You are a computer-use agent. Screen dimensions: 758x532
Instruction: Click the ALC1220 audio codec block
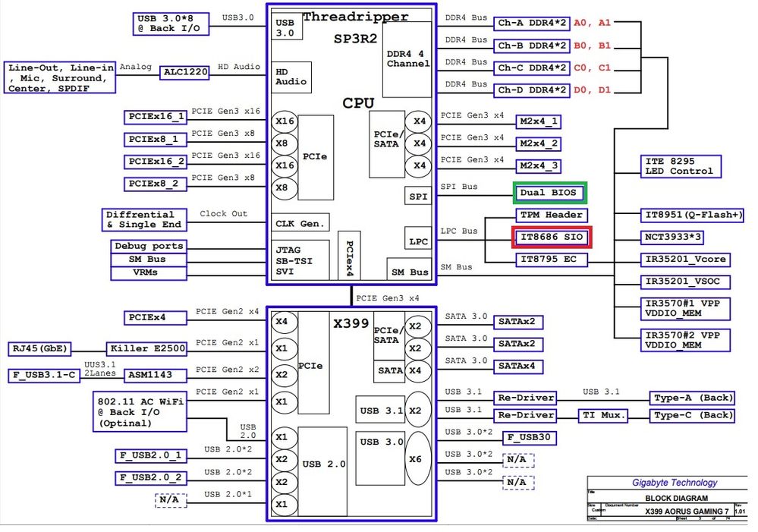tap(184, 73)
